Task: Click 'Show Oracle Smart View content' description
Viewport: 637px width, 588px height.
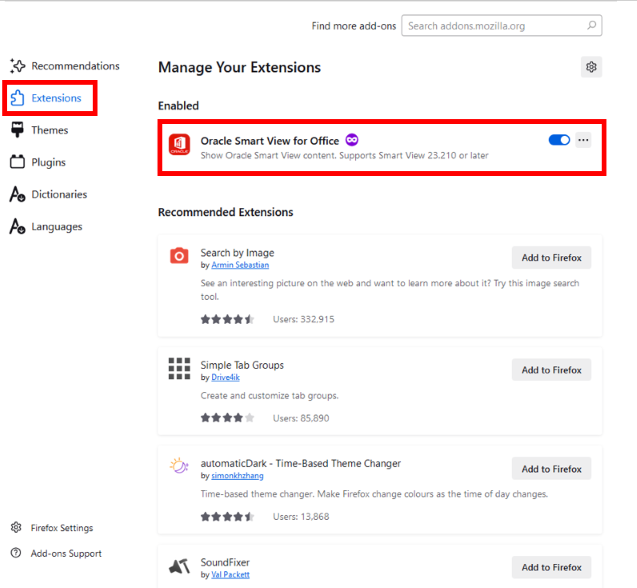Action: pyautogui.click(x=344, y=155)
